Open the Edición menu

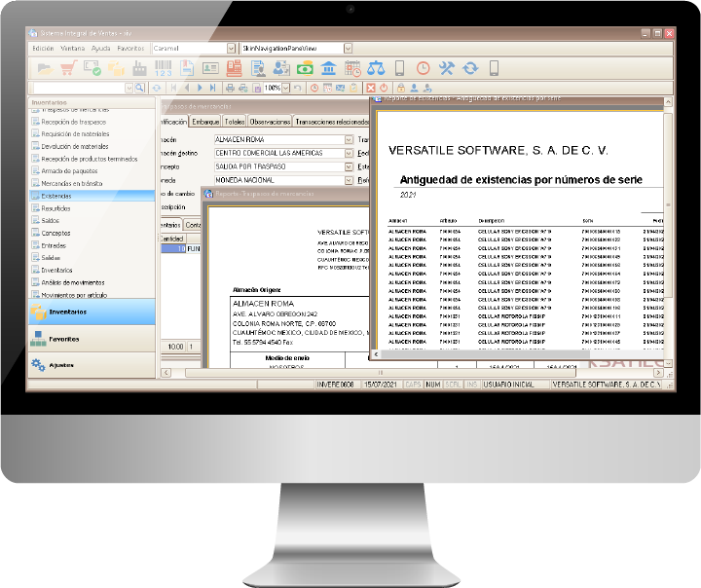pos(43,48)
